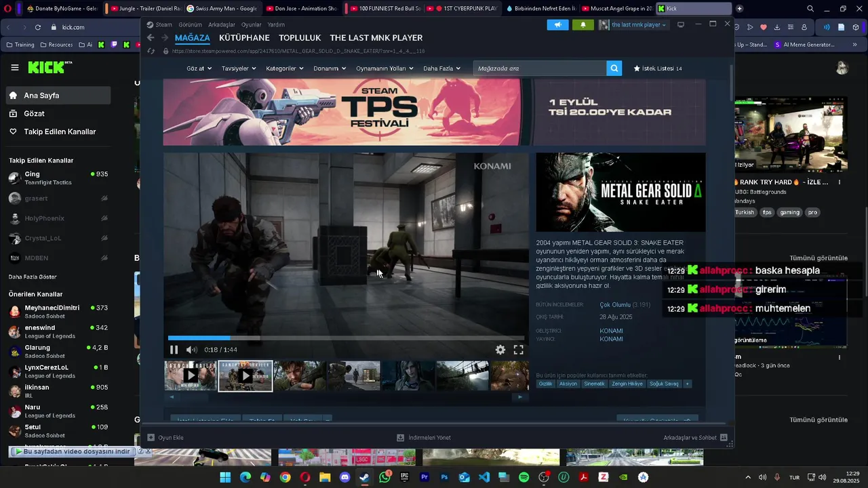Pause the Metal Gear Solid trailer
The image size is (868, 488).
click(174, 350)
